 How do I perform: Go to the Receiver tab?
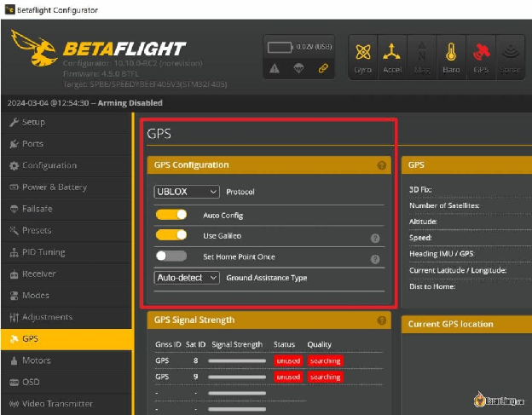click(66, 274)
